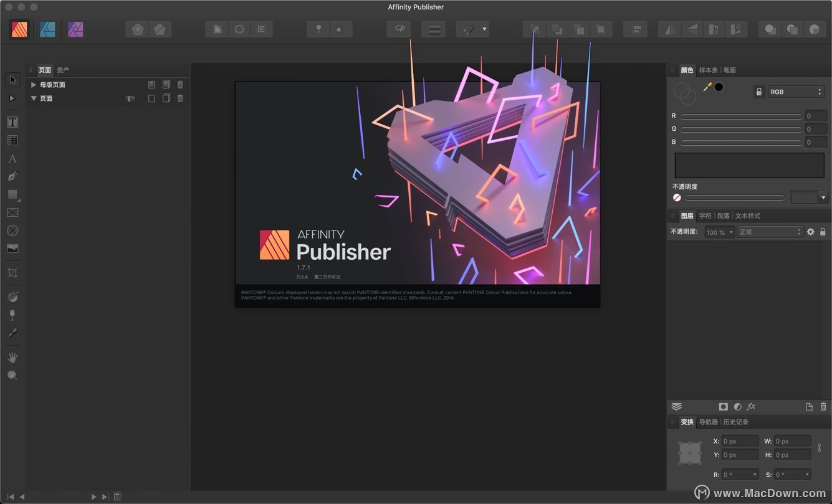Toggle the aspect ratio link in Transform panel

pos(819,448)
